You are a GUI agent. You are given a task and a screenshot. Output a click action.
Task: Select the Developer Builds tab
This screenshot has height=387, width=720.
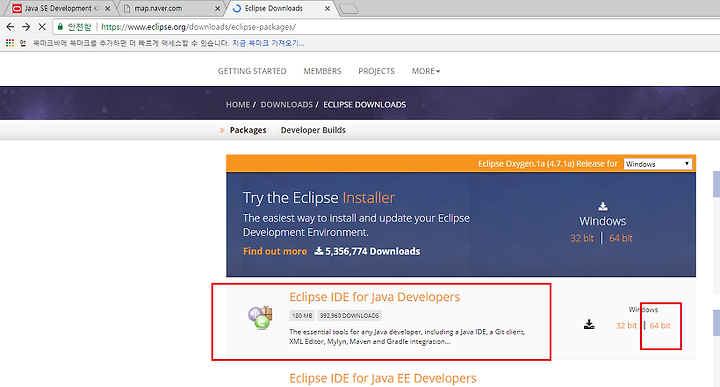313,130
